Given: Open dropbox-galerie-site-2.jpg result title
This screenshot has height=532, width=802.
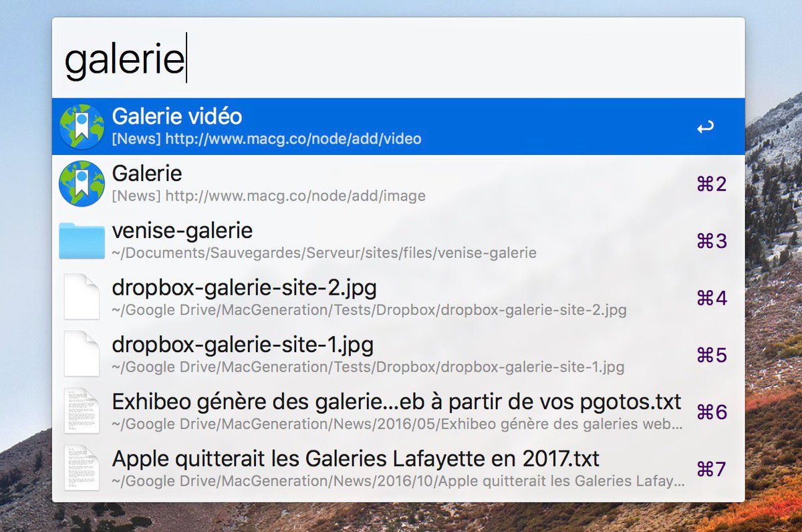Looking at the screenshot, I should coord(245,288).
